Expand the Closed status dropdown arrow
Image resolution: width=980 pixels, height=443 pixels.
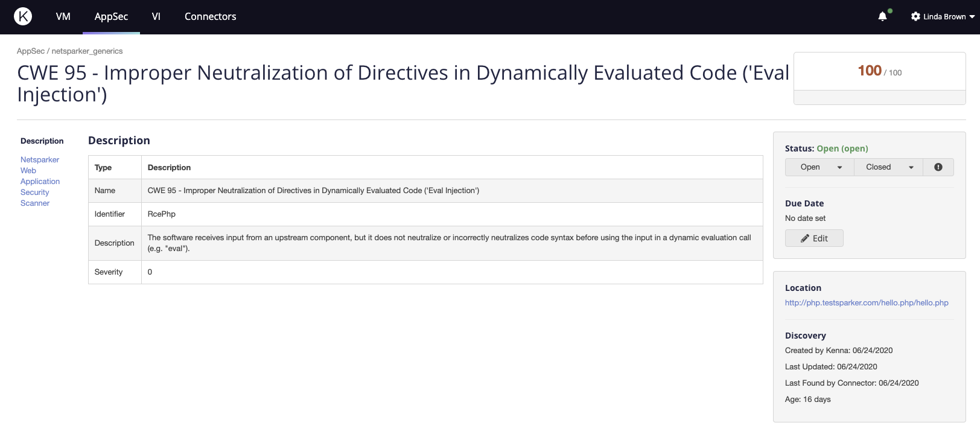(x=911, y=167)
